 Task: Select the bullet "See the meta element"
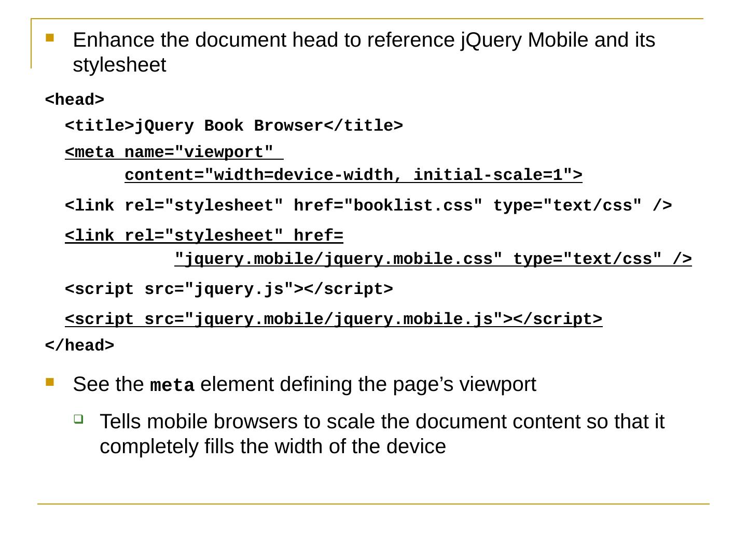click(305, 385)
